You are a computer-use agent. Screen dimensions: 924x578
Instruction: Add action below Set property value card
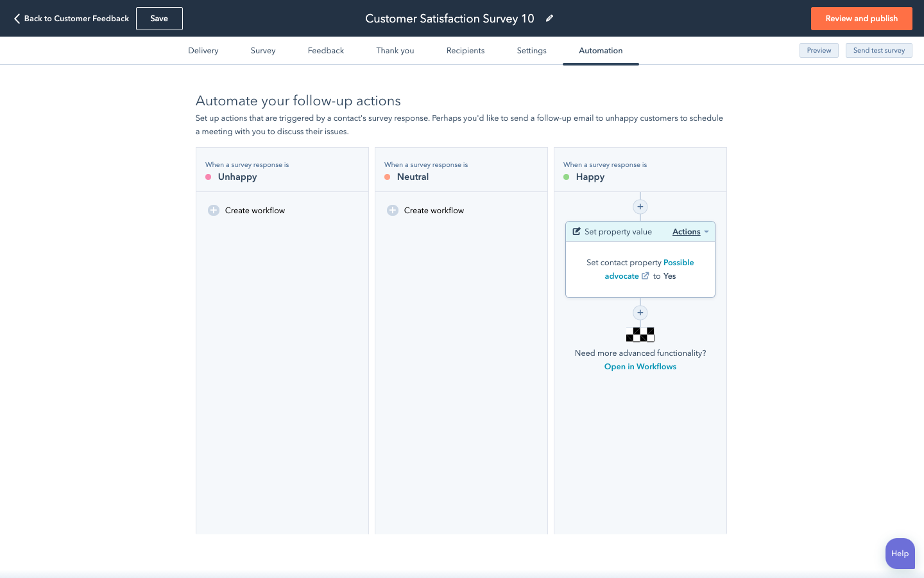click(640, 313)
